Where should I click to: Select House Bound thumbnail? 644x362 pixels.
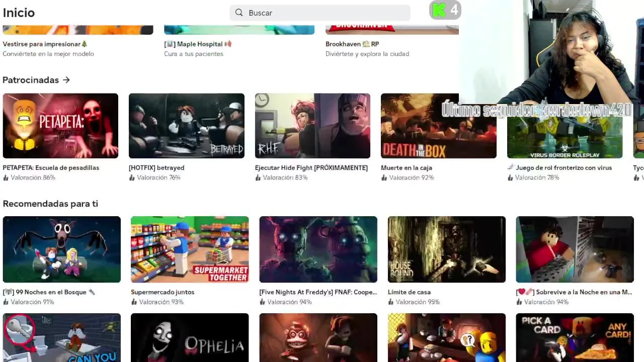(x=447, y=249)
